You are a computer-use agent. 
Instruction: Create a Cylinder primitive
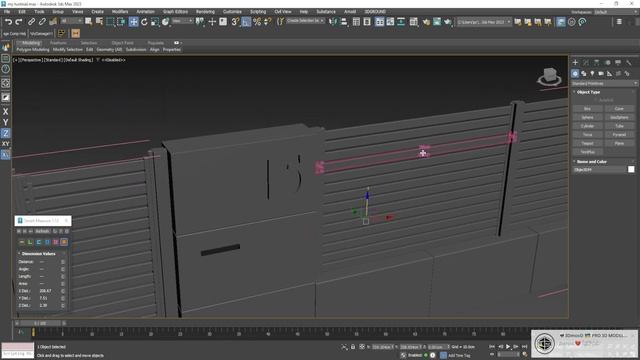pos(587,126)
